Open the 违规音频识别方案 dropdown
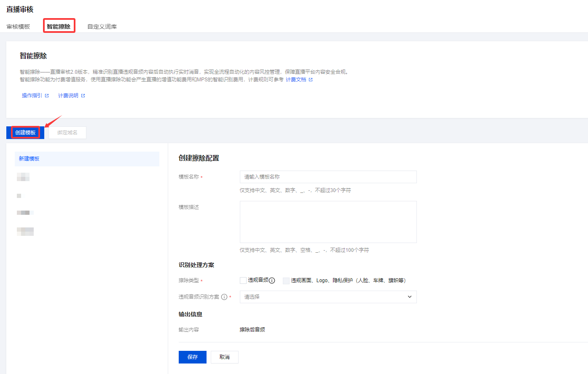 click(328, 297)
